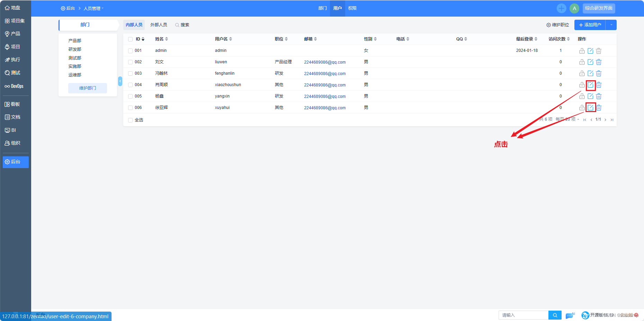Select 内部人员 tab
Viewport: 644px width, 321px height.
pos(134,25)
